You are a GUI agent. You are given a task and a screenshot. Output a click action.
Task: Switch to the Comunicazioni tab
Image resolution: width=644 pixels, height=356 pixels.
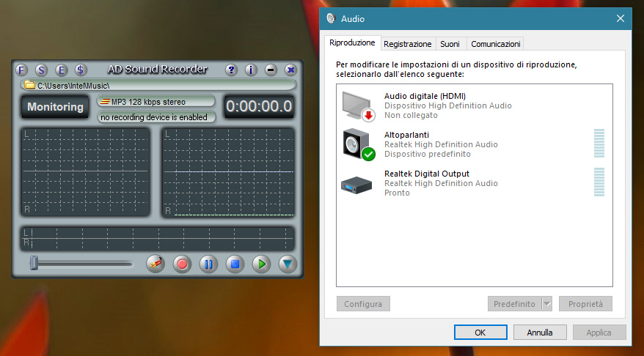pyautogui.click(x=496, y=44)
